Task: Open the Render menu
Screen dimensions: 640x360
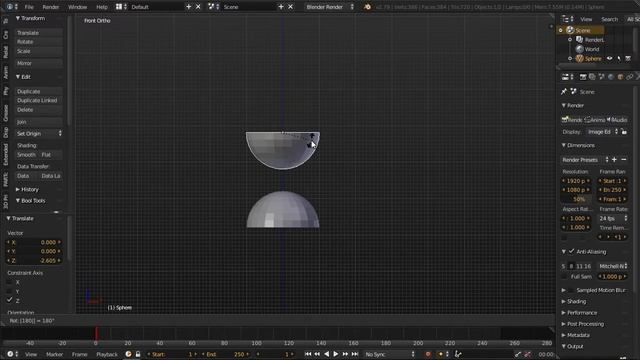Action: click(x=51, y=7)
